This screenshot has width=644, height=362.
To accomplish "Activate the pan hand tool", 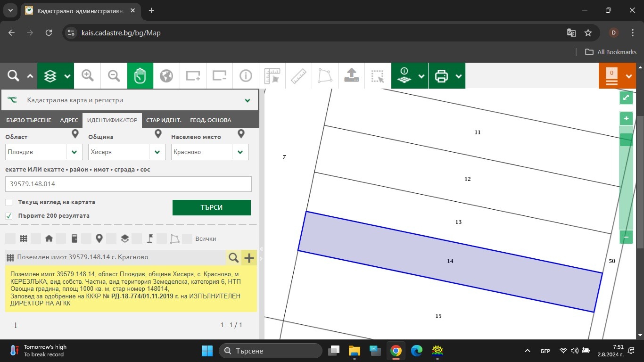I will point(140,75).
